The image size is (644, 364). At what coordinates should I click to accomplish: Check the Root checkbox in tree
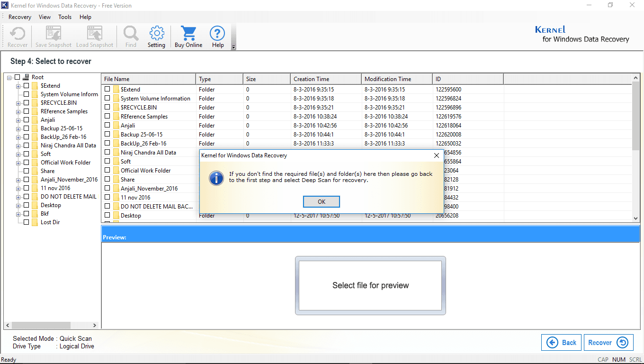coord(18,77)
